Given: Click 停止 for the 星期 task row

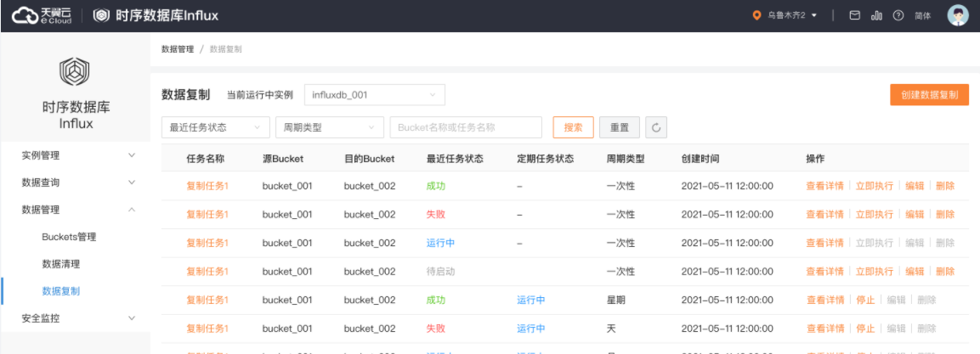Looking at the screenshot, I should 865,301.
